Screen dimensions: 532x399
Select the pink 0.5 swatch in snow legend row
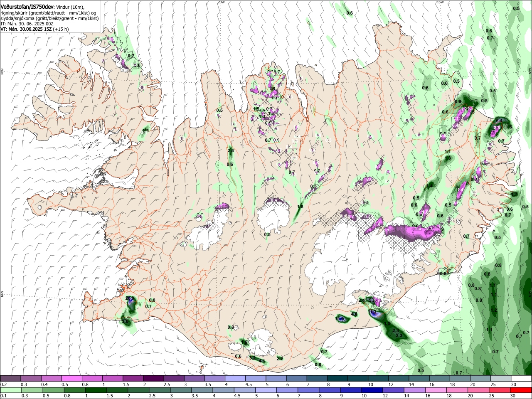coord(71,379)
